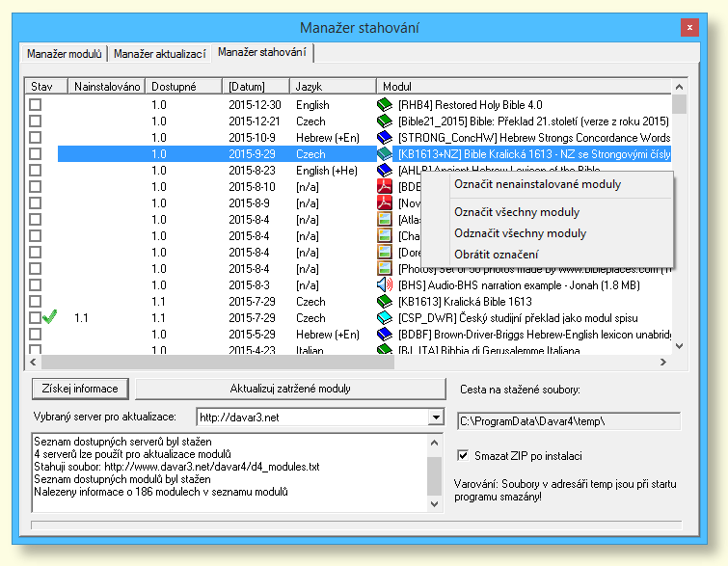Check the box for RHB4 Restored Holy Bible

point(36,104)
